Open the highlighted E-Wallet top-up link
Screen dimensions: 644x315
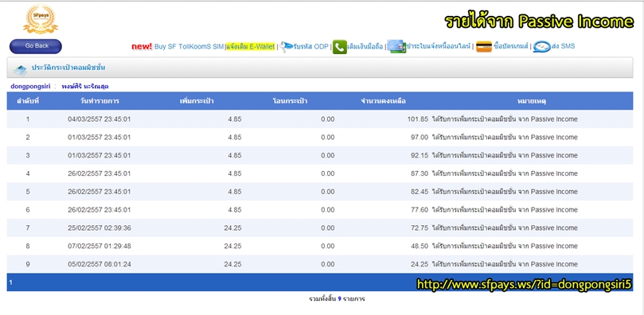pyautogui.click(x=250, y=46)
